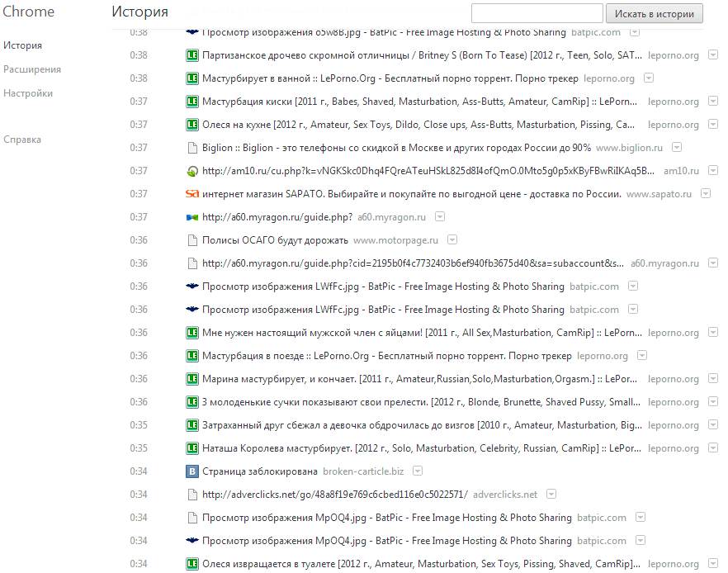Open the интернет магазин SAPATO link

(x=411, y=194)
